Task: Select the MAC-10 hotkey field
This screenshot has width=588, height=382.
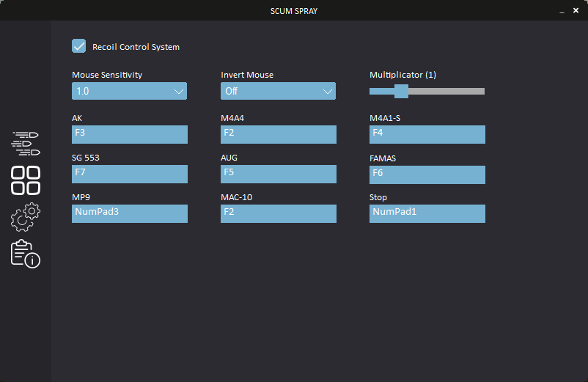Action: [x=279, y=213]
